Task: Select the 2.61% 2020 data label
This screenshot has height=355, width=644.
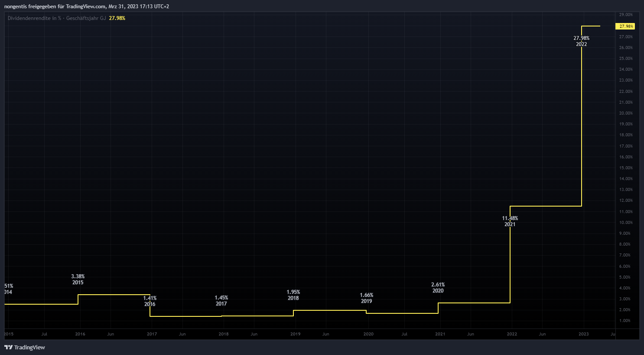Action: [438, 288]
